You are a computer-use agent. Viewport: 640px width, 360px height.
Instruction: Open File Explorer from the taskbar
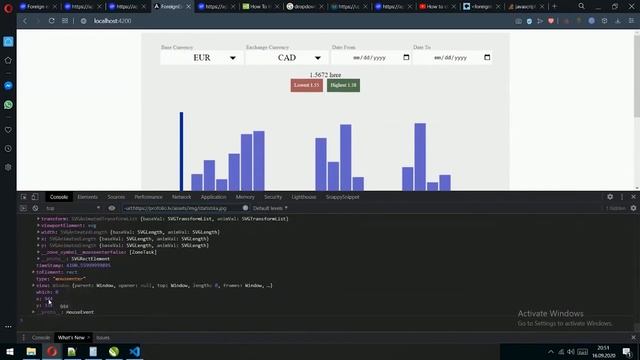point(31,351)
